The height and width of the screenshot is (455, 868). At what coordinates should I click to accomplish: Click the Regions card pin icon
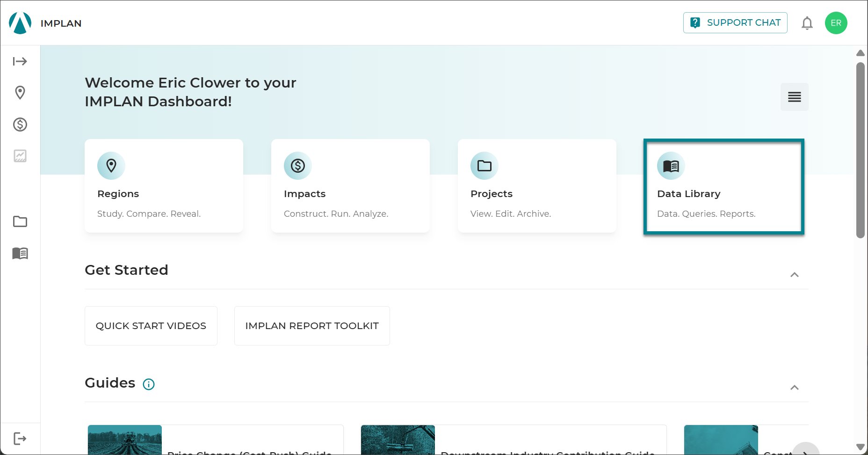coord(111,166)
